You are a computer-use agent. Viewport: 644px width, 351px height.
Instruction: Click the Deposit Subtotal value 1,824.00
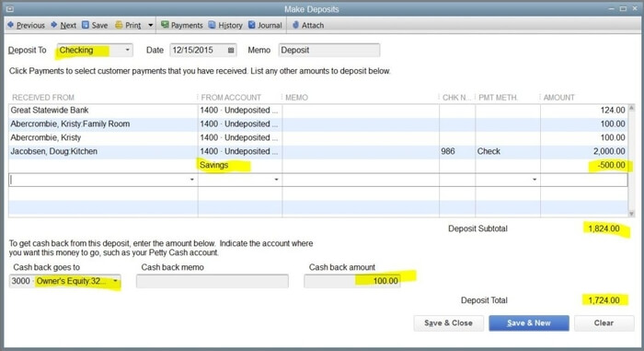[x=604, y=228]
